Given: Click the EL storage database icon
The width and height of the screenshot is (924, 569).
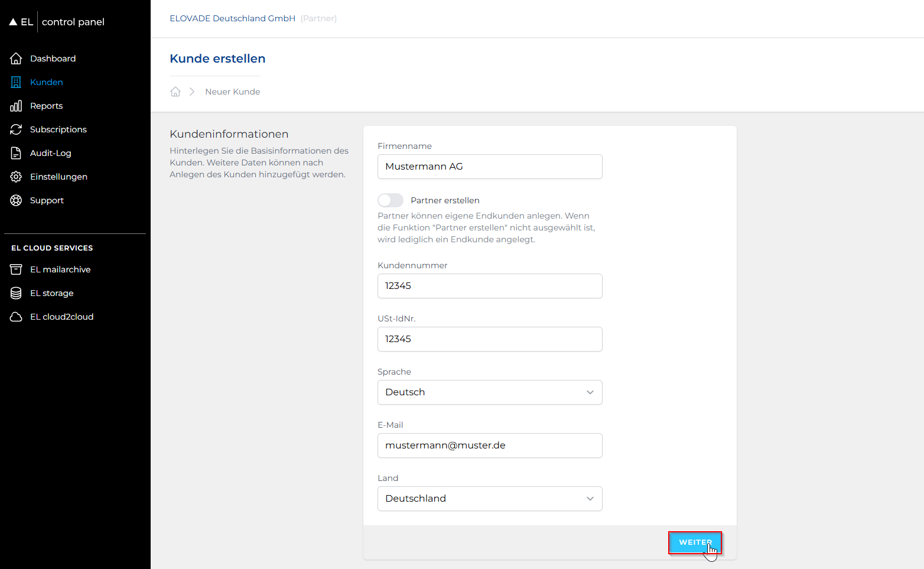Looking at the screenshot, I should click(x=16, y=293).
